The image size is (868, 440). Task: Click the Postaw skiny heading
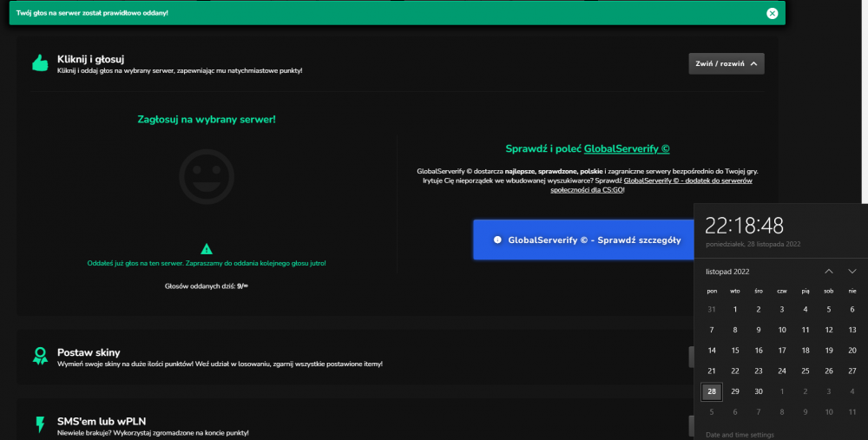(89, 352)
